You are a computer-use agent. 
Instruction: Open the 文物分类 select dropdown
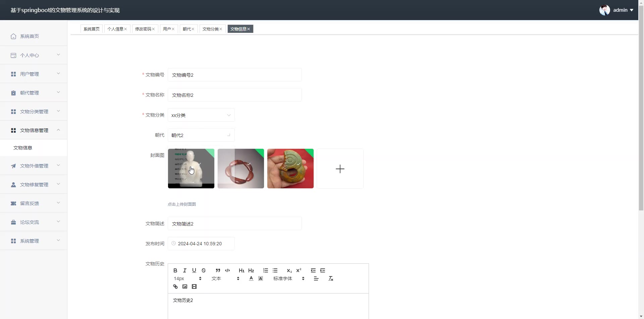point(201,115)
